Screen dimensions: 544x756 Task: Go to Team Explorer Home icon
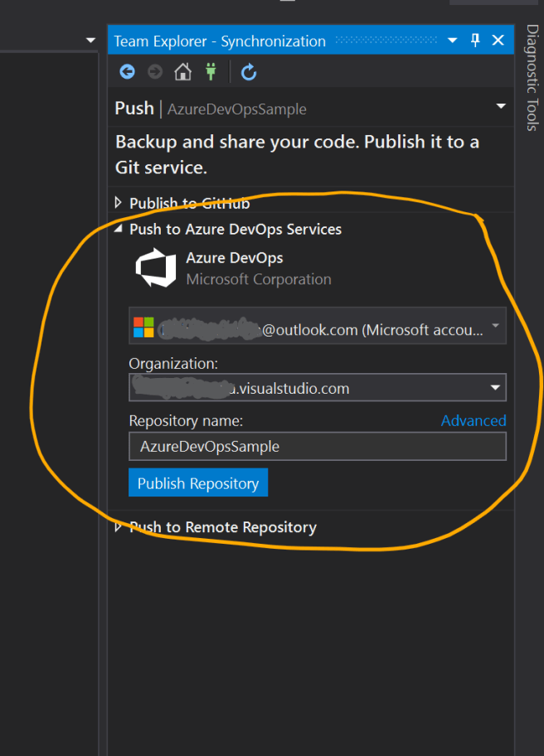(182, 72)
